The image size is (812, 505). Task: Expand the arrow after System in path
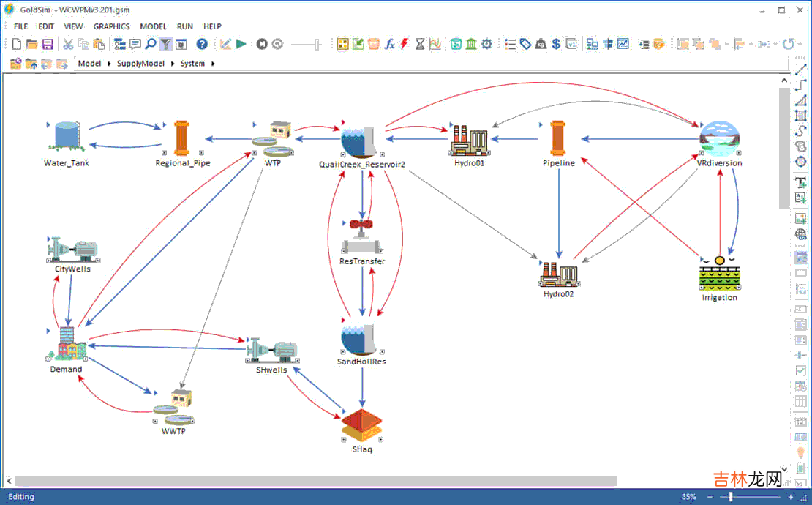214,64
